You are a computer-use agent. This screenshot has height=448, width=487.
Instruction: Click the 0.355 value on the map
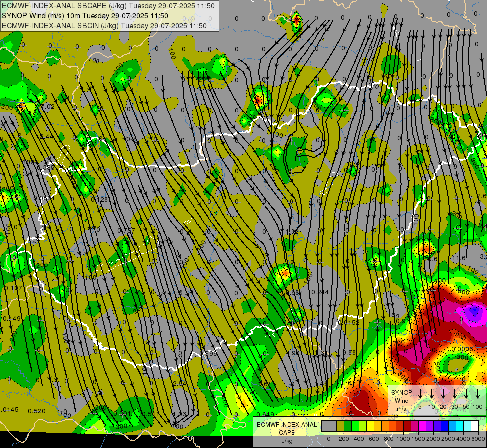coord(46,168)
